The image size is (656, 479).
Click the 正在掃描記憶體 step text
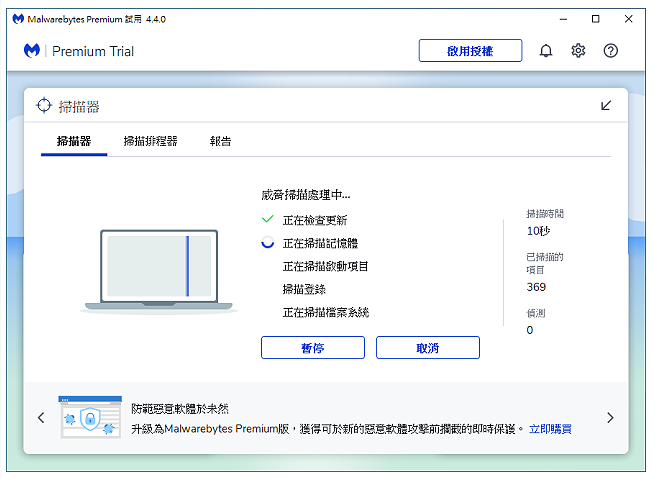pyautogui.click(x=320, y=243)
